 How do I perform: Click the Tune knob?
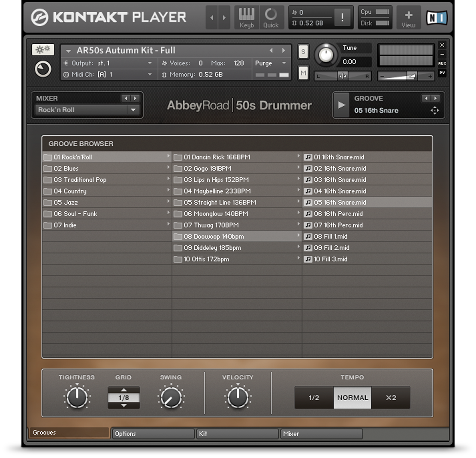(x=326, y=55)
